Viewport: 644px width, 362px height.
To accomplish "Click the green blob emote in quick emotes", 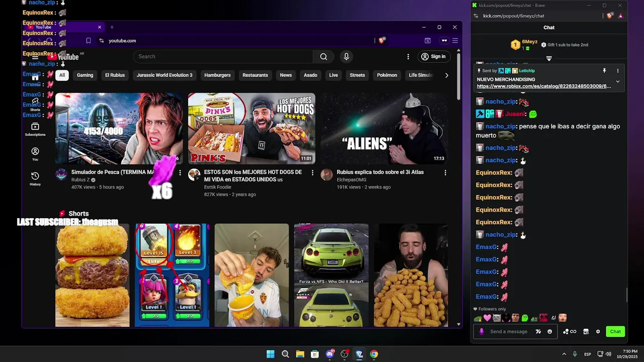I will (x=525, y=318).
